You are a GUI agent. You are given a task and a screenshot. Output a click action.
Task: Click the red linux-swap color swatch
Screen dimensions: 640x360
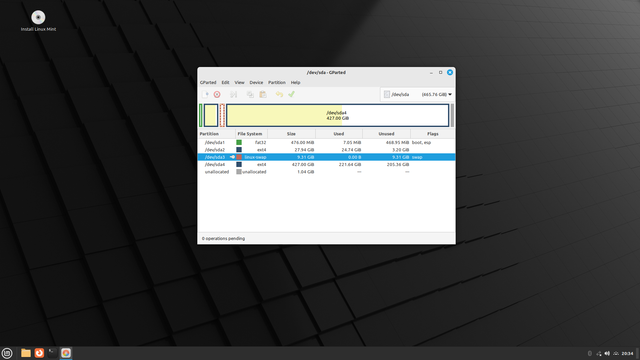tap(239, 157)
